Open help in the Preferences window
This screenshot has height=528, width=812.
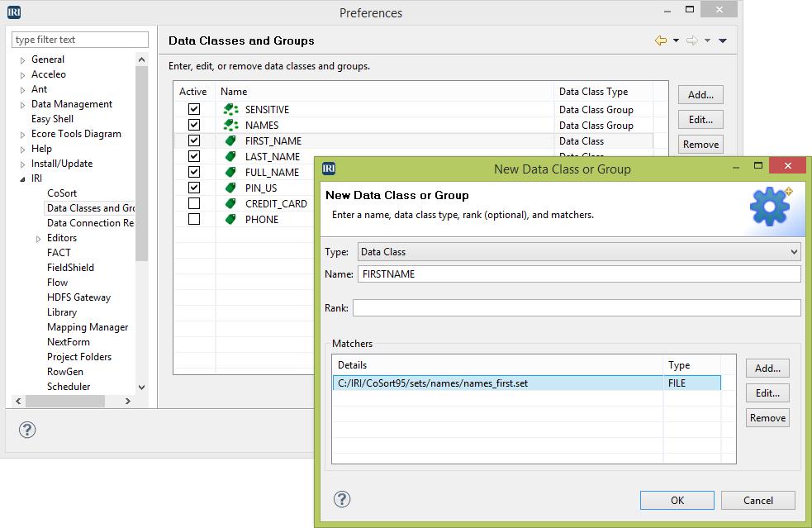pos(27,430)
